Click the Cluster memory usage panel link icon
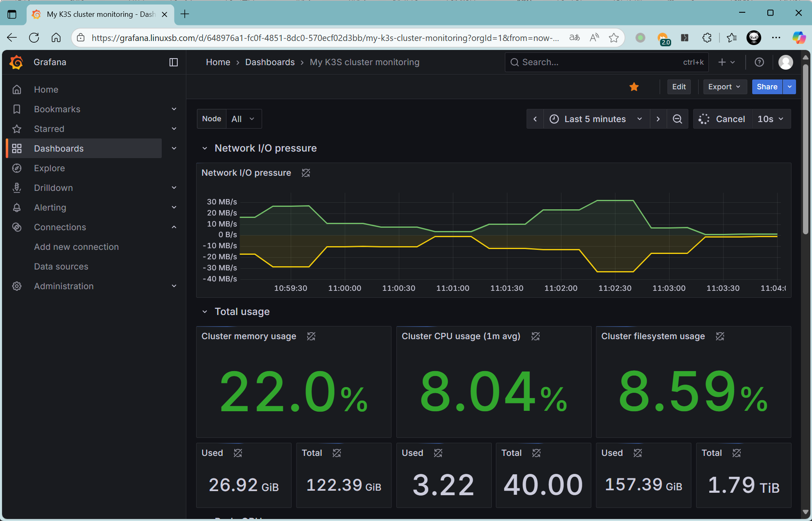Viewport: 812px width, 521px height. pos(311,336)
